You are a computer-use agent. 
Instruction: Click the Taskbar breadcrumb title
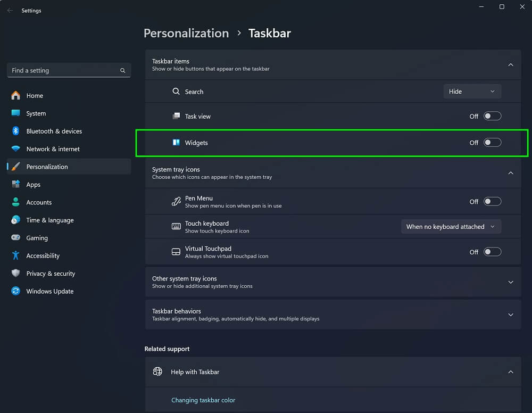[x=269, y=33]
